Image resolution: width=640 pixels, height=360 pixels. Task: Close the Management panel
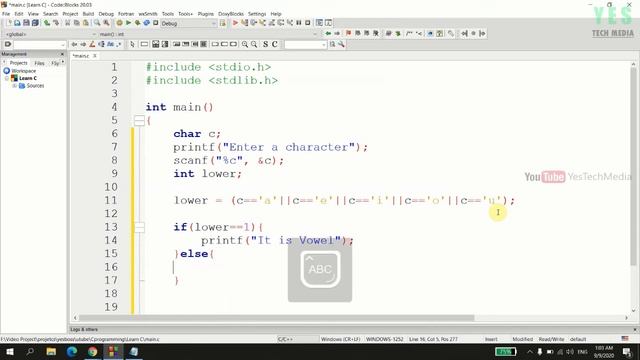[62, 54]
